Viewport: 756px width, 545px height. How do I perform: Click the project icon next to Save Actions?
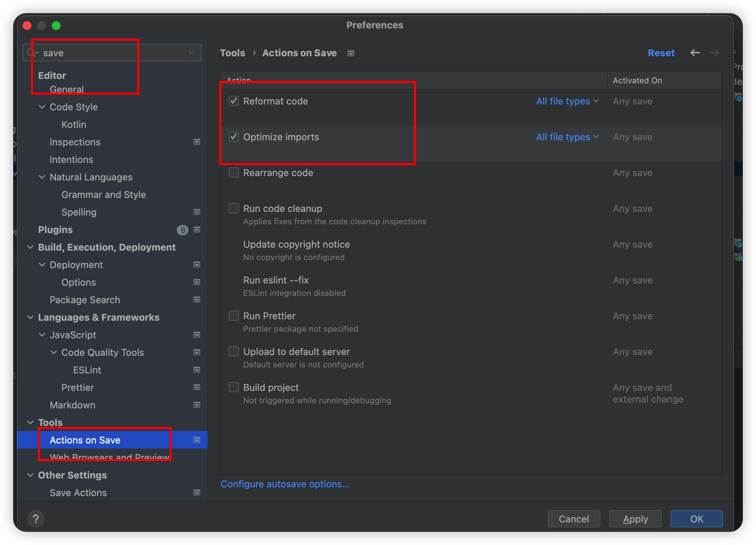tap(197, 492)
